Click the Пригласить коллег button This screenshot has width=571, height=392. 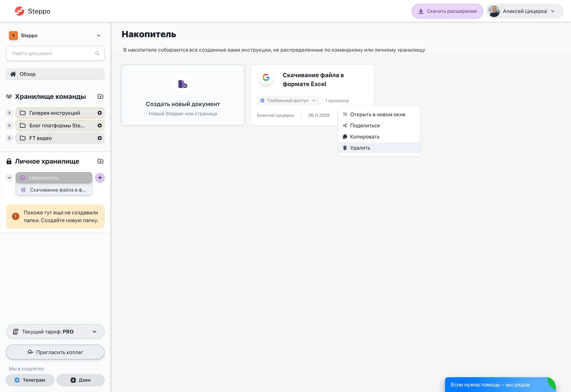pyautogui.click(x=55, y=352)
